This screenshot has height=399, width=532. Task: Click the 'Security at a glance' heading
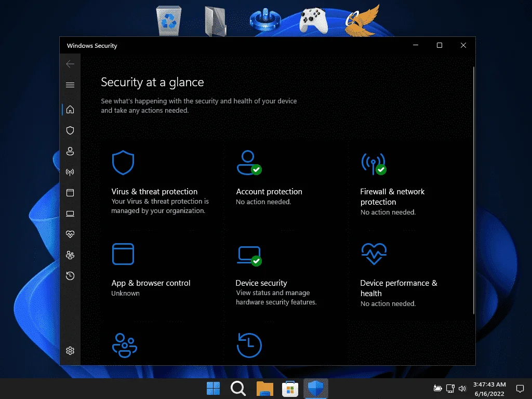point(152,82)
